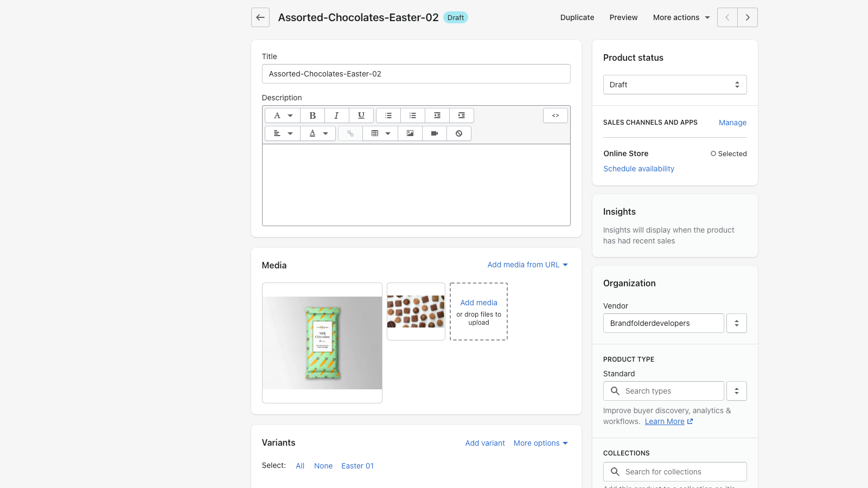Open the chocolate bar media thumbnail
This screenshot has height=488, width=868.
[322, 343]
